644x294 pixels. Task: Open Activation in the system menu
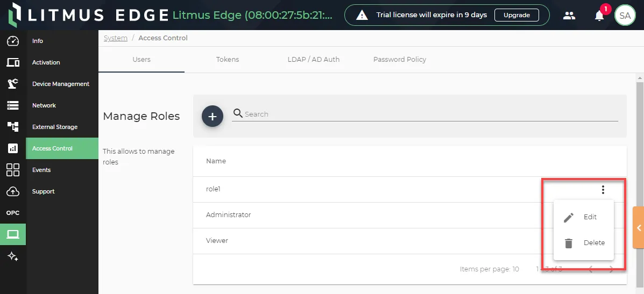62,62
